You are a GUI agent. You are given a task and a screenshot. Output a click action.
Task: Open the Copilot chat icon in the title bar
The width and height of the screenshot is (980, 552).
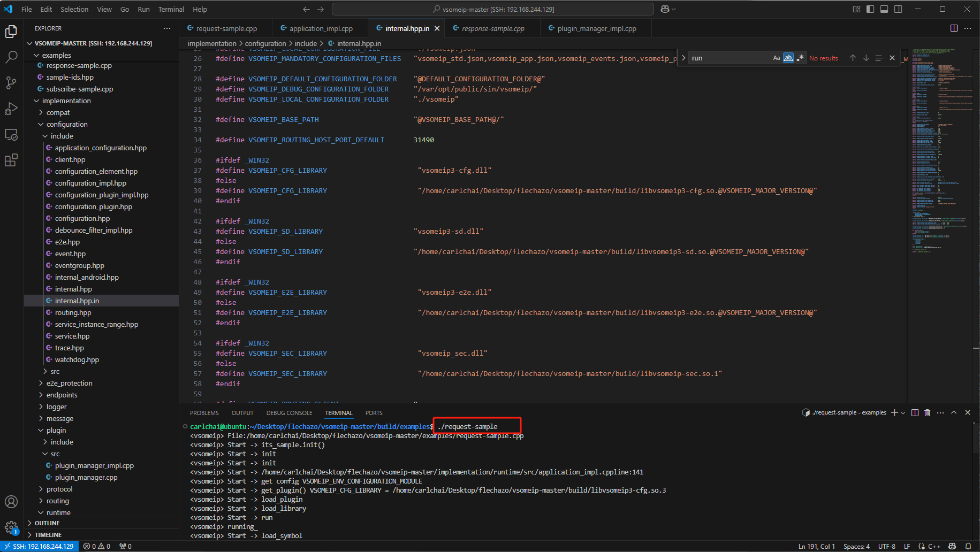pyautogui.click(x=665, y=9)
